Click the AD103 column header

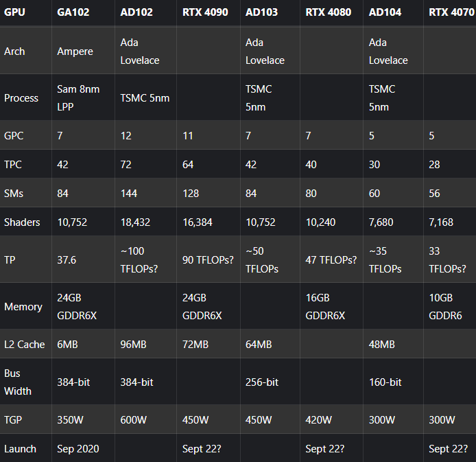[261, 12]
